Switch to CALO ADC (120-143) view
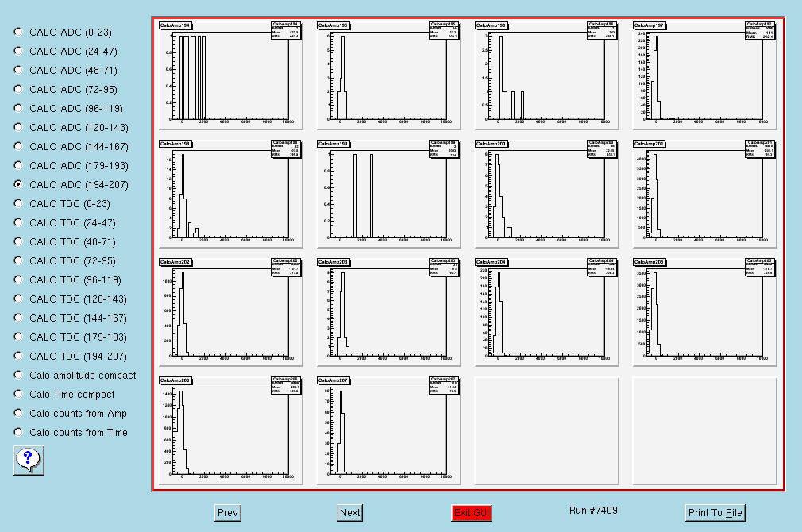802x532 pixels. tap(18, 127)
